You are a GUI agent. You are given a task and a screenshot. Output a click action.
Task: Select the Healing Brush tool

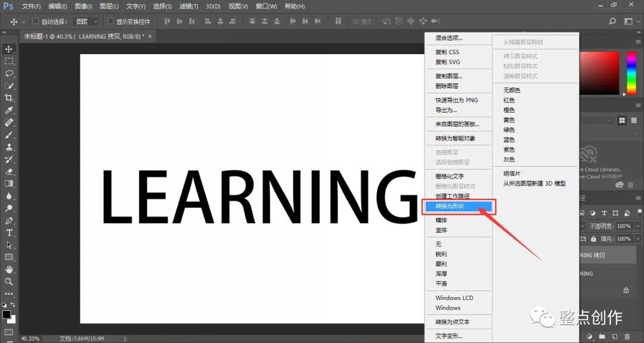tap(8, 123)
